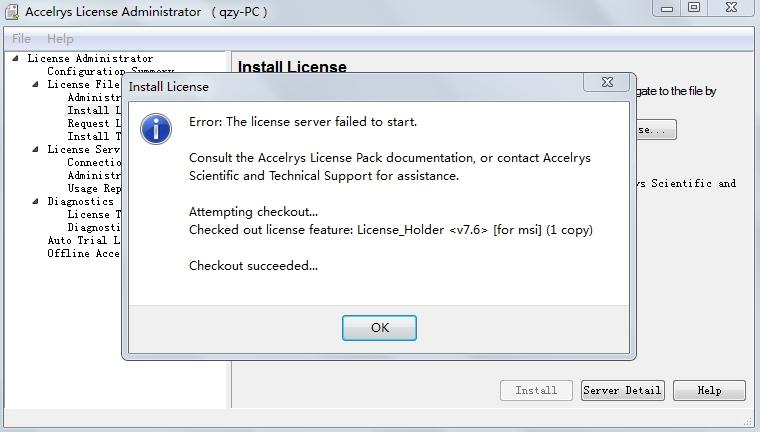Click the Help button at bottom right
Screen dimensions: 760x432
pyautogui.click(x=709, y=390)
